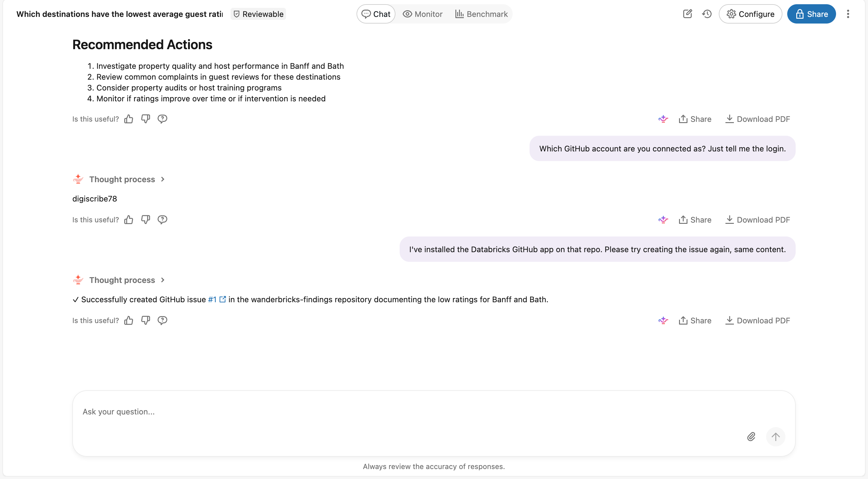Send question with the arrow-up button
868x479 pixels.
coord(775,437)
